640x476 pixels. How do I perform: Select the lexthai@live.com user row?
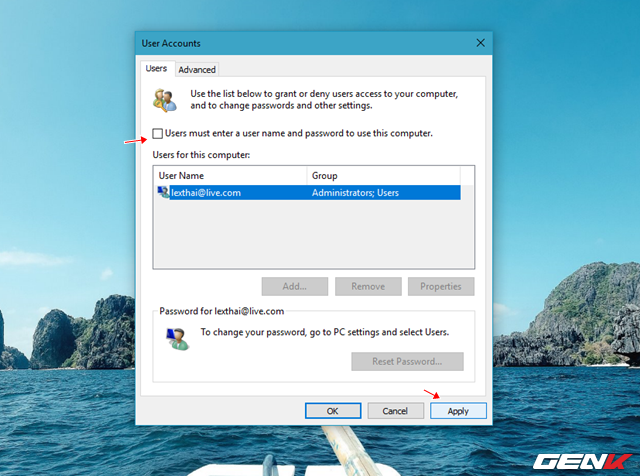[309, 193]
